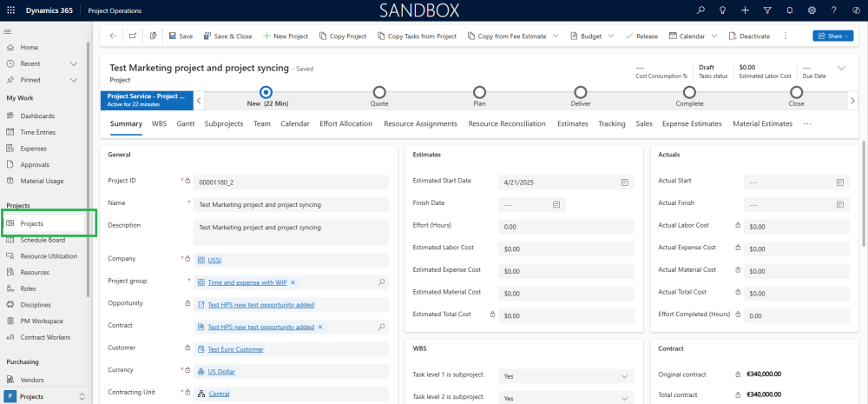The width and height of the screenshot is (868, 404).
Task: Open the Resource Assignments tab
Action: coord(420,123)
